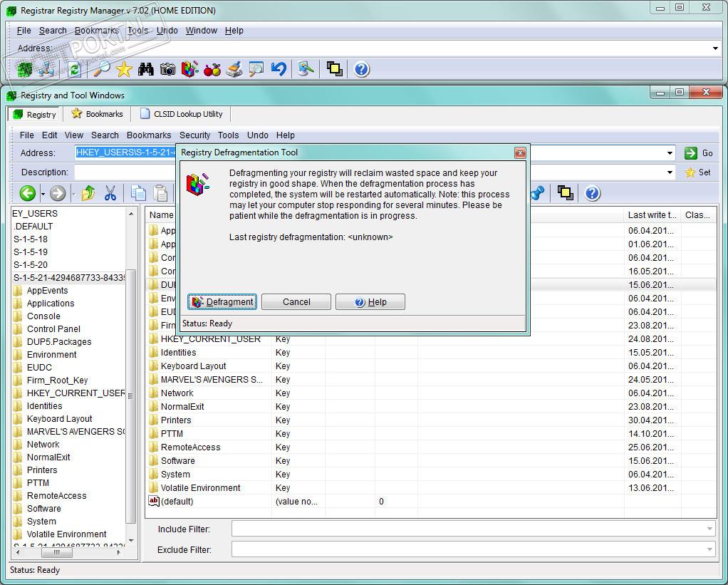Switch to the Bookmarks tab
728x585 pixels.
(98, 114)
